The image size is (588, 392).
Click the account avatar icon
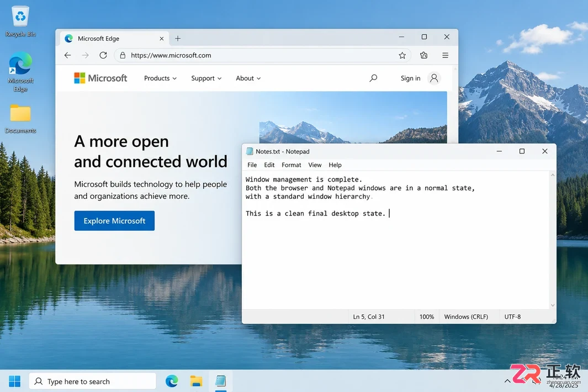point(434,78)
